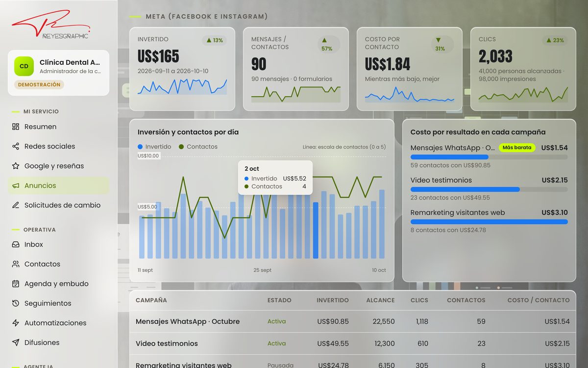The image size is (588, 368).
Task: Click the green CD clinic avatar
Action: pos(24,66)
